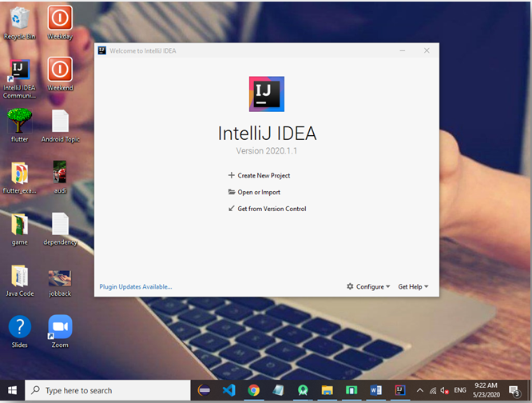Open File Explorer from the taskbar
The width and height of the screenshot is (532, 403).
click(x=327, y=390)
